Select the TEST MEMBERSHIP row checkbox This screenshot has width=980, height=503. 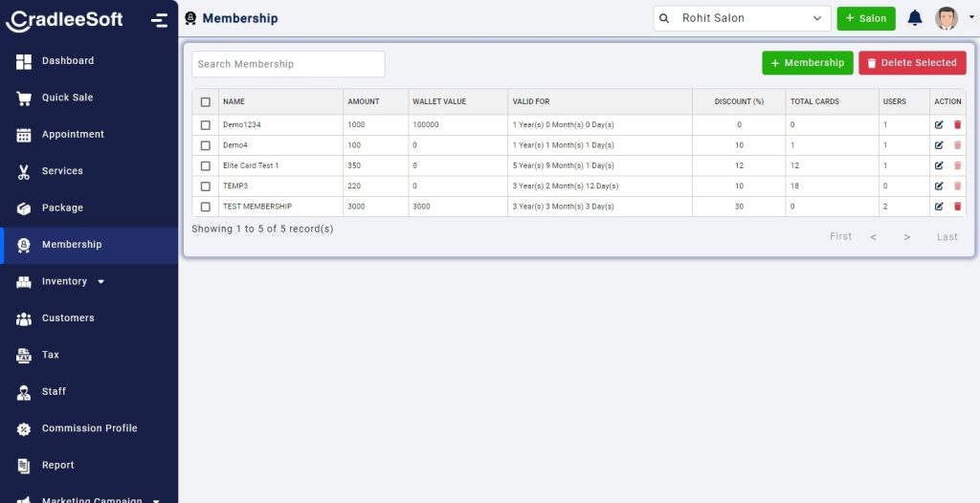(x=206, y=207)
